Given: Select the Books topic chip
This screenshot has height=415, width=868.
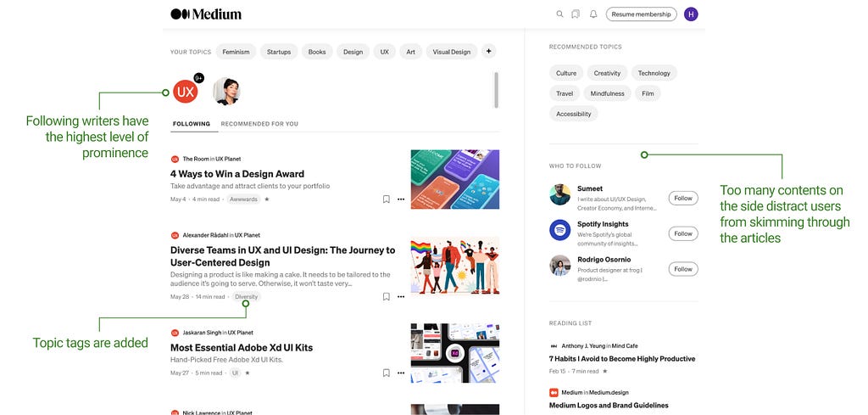Looking at the screenshot, I should (317, 52).
